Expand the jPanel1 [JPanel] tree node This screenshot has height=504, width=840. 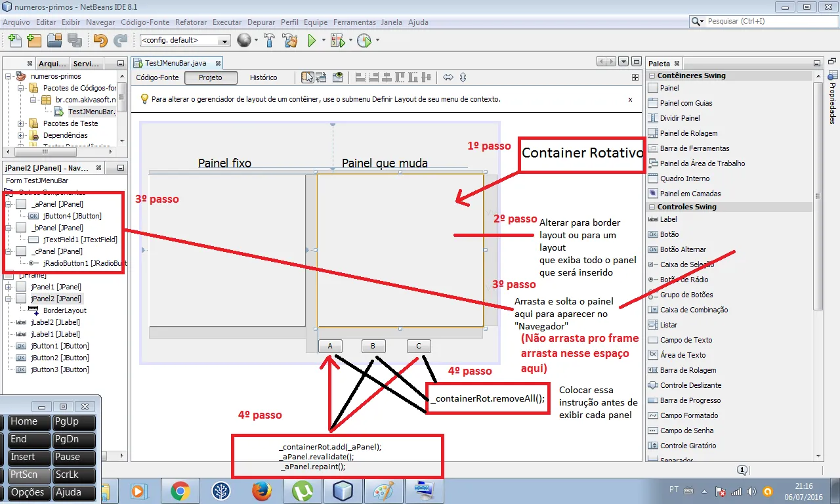(8, 287)
